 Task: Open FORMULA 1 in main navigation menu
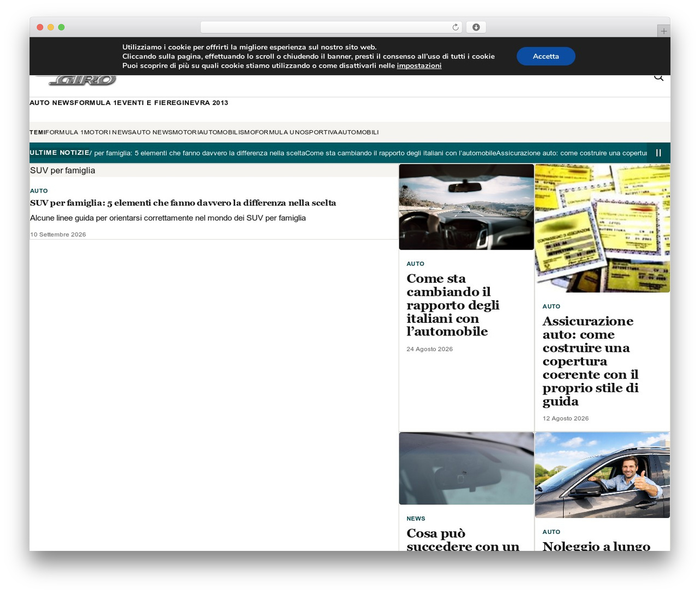tap(96, 103)
